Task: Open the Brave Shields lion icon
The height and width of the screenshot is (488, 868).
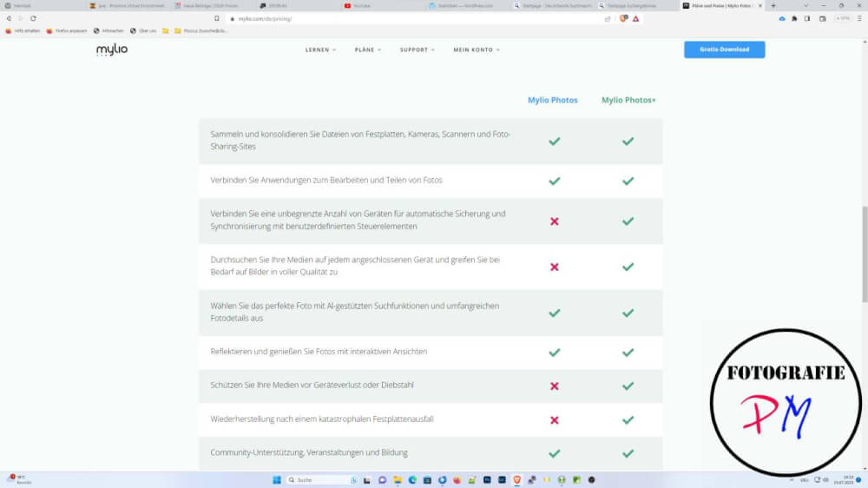Action: (623, 18)
